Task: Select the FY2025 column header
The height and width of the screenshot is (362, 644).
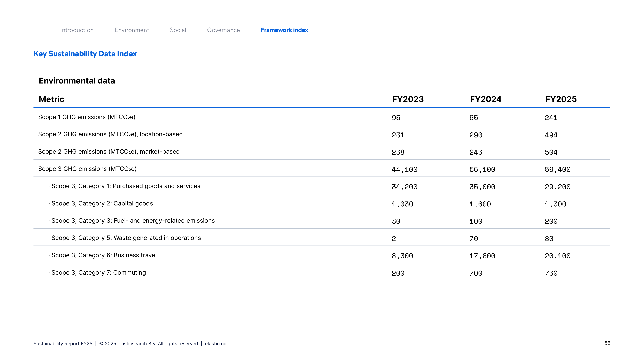Action: click(x=561, y=99)
